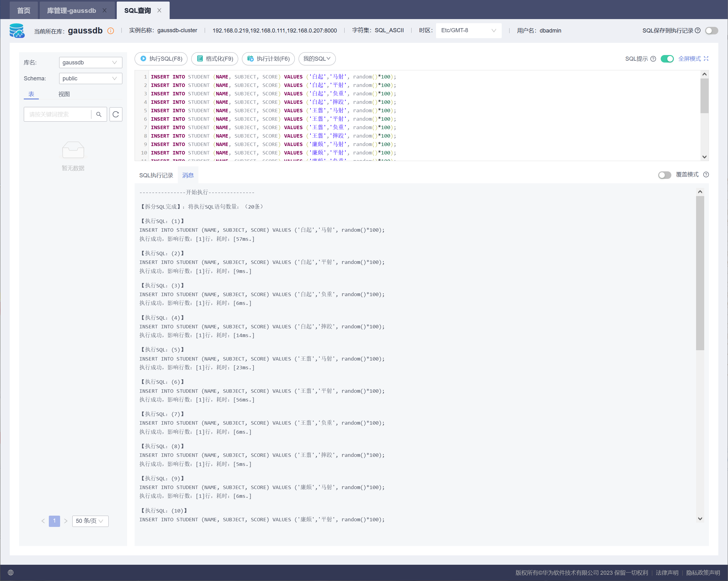Click the table keyword search input field
This screenshot has width=728, height=581.
coord(57,114)
